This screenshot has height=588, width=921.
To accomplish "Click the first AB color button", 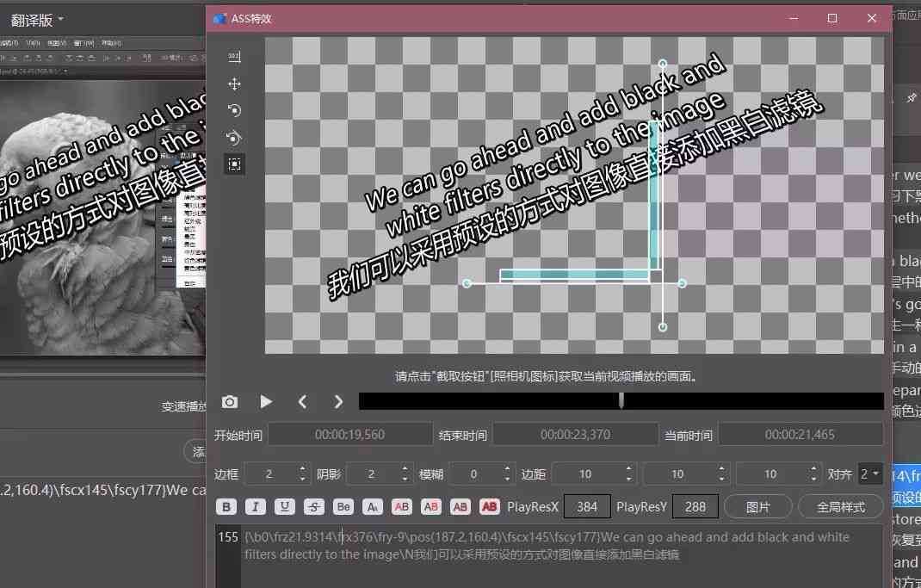I will pos(402,507).
